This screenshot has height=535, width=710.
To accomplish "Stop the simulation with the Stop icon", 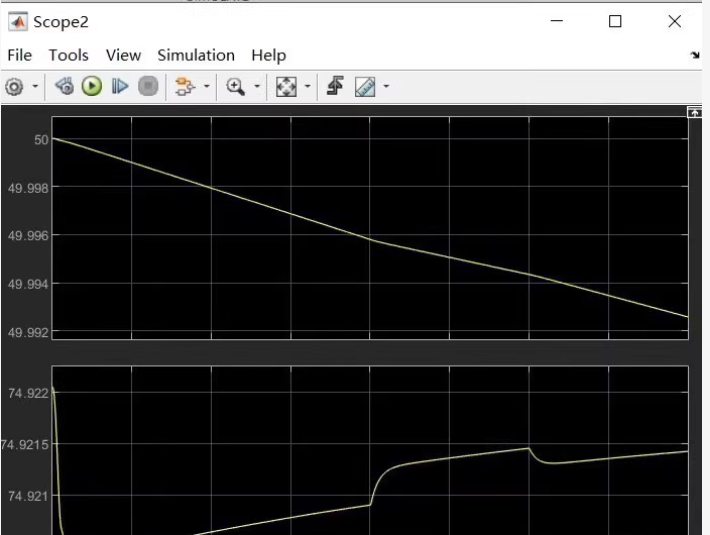I will point(148,86).
